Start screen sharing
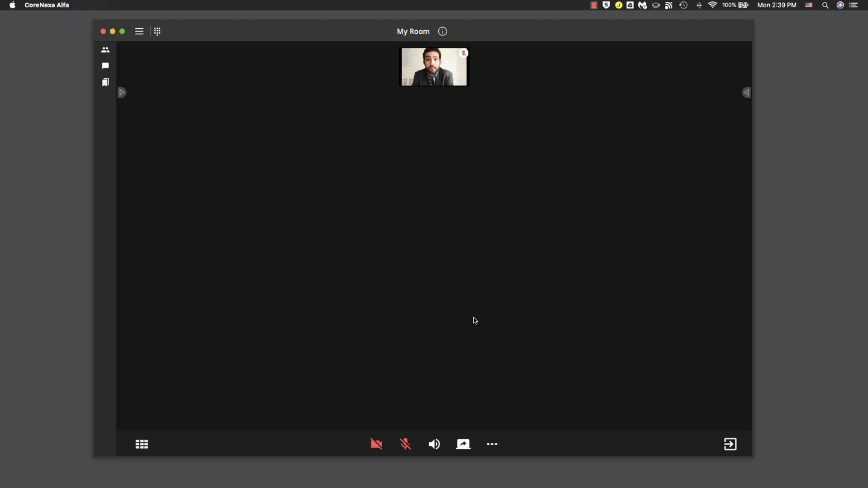Screen dimensions: 868x488 point(463,444)
